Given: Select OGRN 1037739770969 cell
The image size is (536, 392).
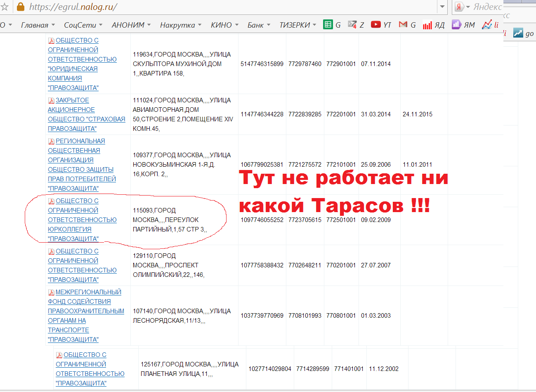Looking at the screenshot, I should pos(262,316).
